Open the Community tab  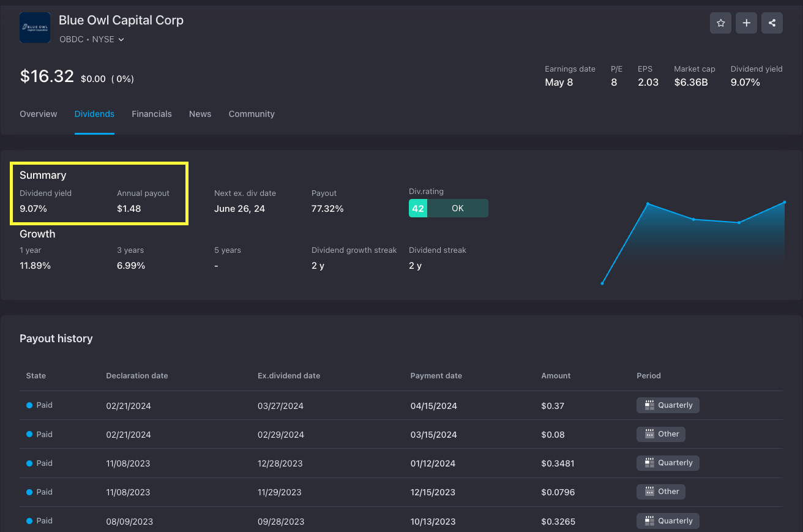point(252,114)
